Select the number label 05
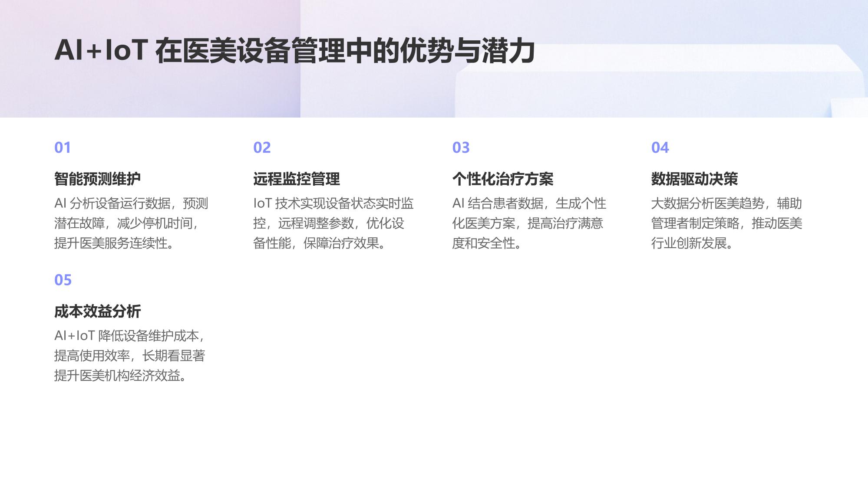 pos(63,280)
